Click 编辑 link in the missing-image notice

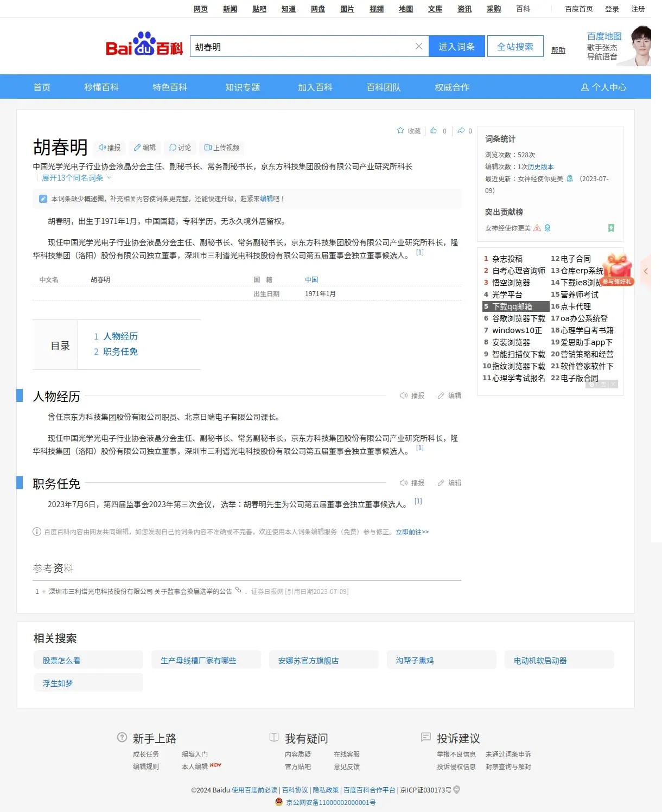266,199
